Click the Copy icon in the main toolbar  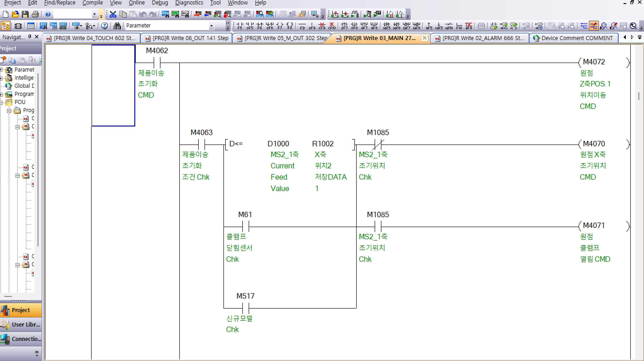pos(123,14)
